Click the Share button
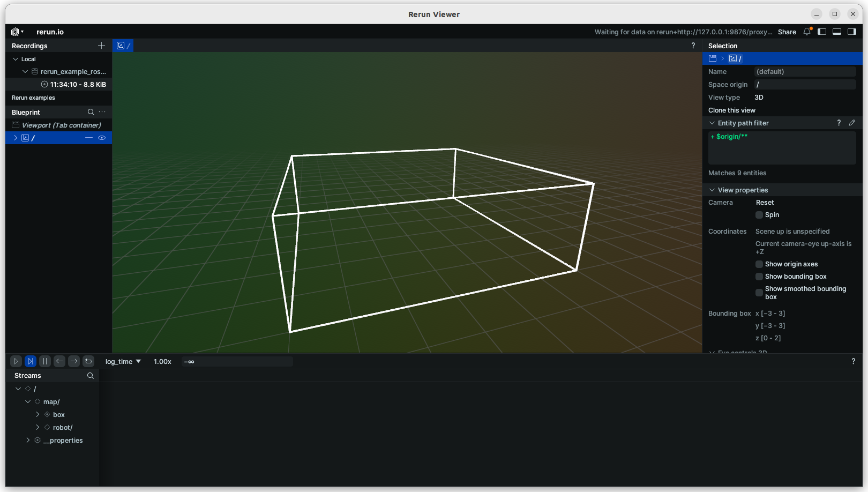 click(787, 32)
